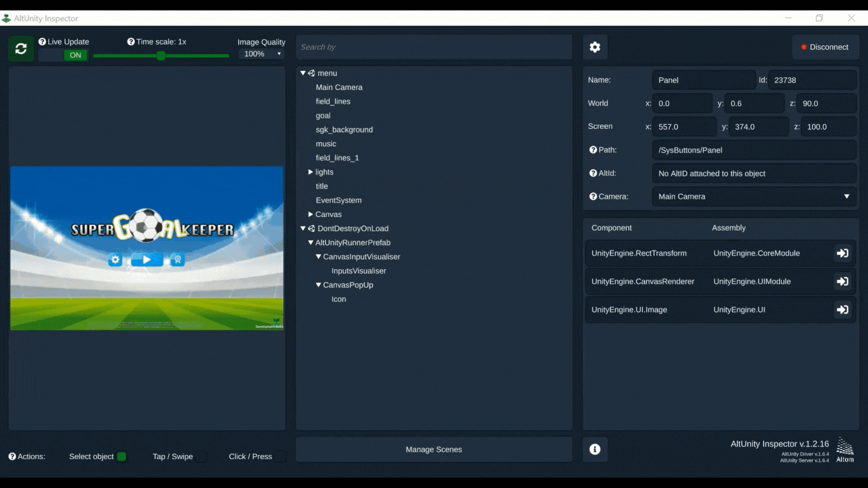This screenshot has width=868, height=488.
Task: Expand the lights node
Action: pyautogui.click(x=311, y=172)
